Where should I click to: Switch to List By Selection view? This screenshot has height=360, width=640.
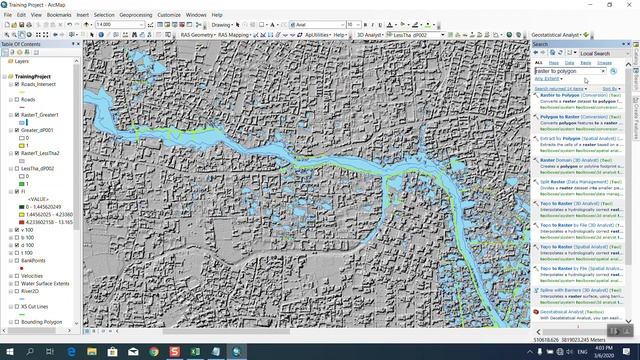(27, 52)
